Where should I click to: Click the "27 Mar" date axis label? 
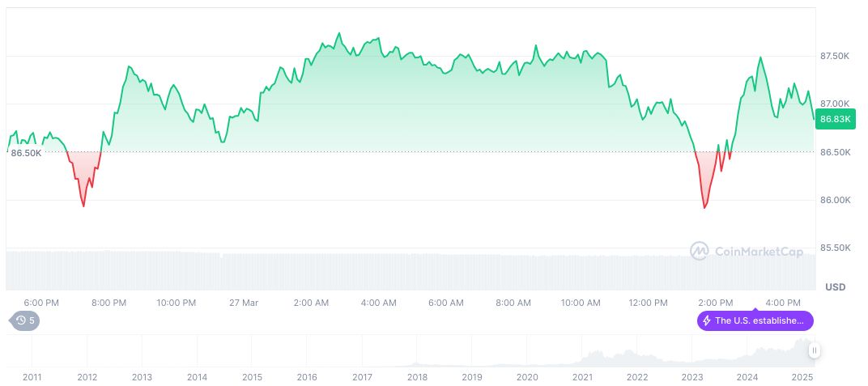pos(244,303)
